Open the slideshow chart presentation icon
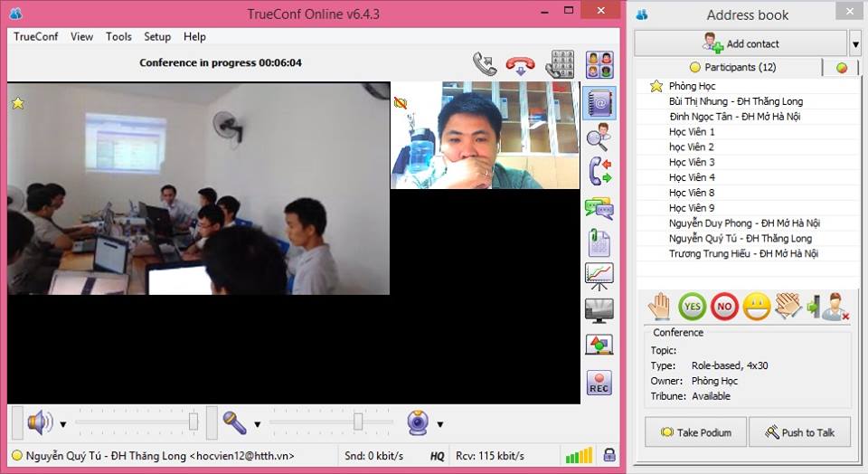Viewport: 868px width, 474px height. [x=599, y=277]
